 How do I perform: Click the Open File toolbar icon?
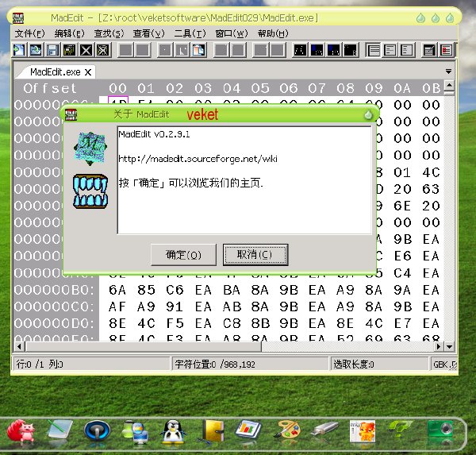click(x=36, y=50)
